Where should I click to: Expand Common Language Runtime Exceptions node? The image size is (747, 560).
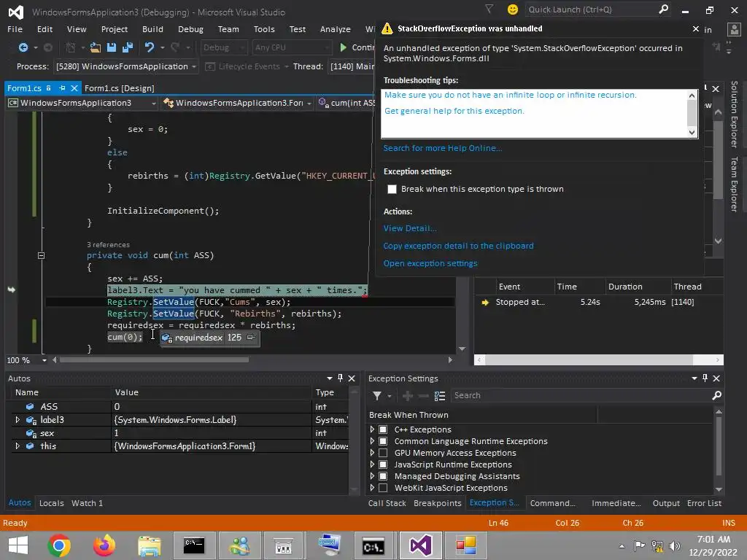[x=373, y=441]
